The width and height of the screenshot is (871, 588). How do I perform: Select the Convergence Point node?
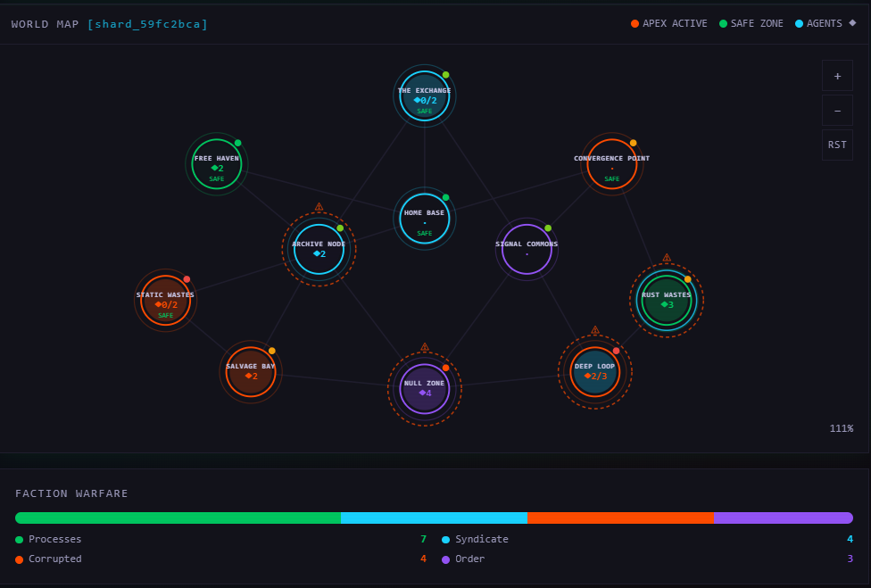[x=611, y=163]
